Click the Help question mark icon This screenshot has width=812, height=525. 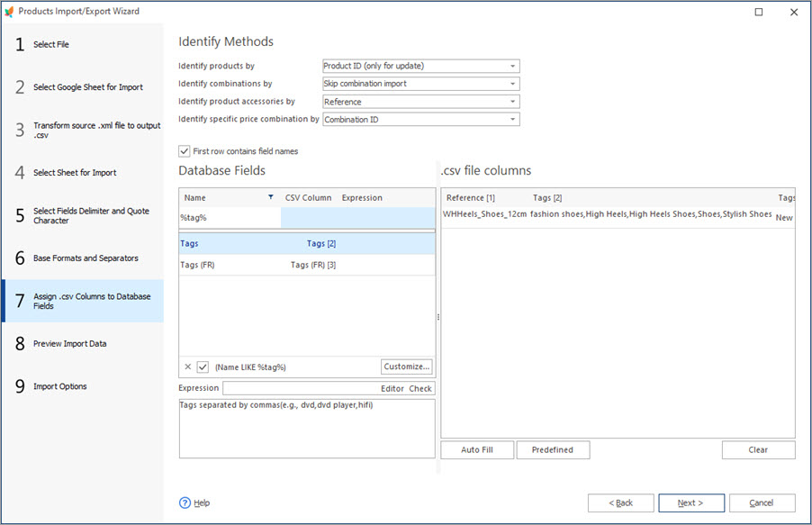[x=185, y=502]
